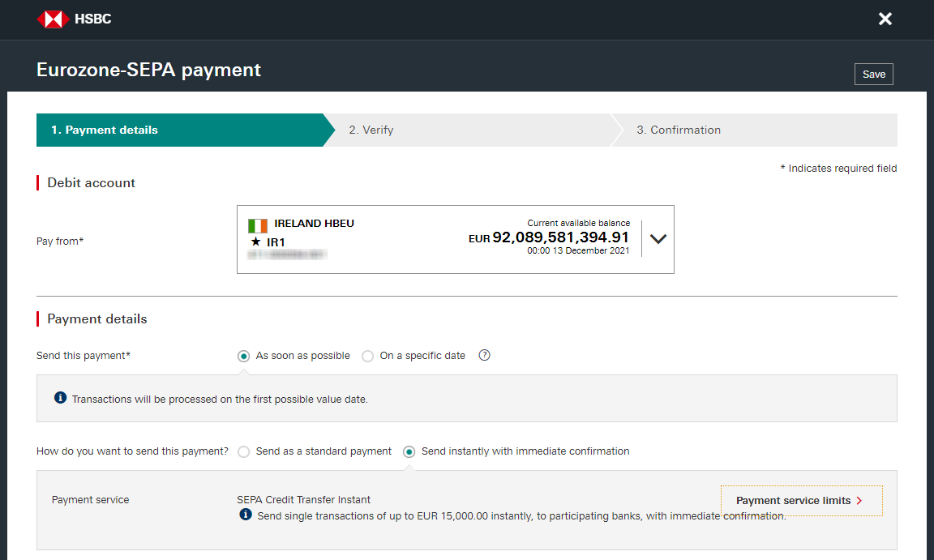Go to step 2 Verify

click(473, 130)
